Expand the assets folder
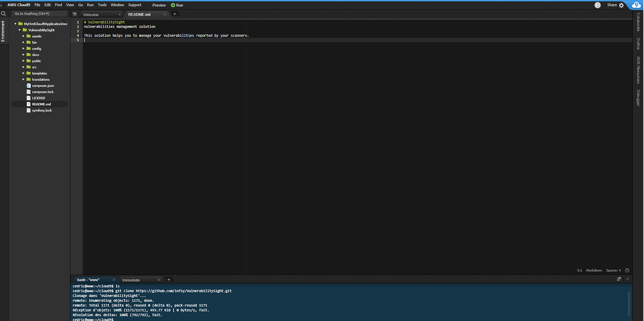This screenshot has height=321, width=644. [23, 36]
